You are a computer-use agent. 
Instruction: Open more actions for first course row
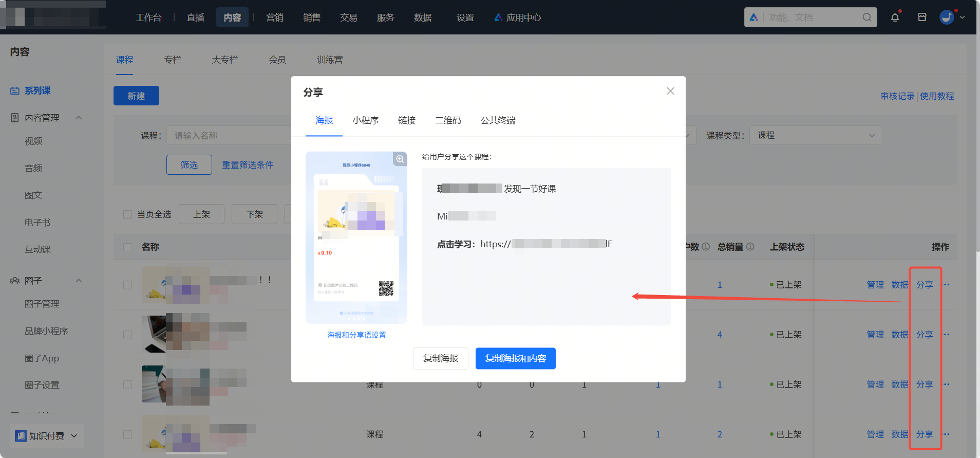(947, 285)
